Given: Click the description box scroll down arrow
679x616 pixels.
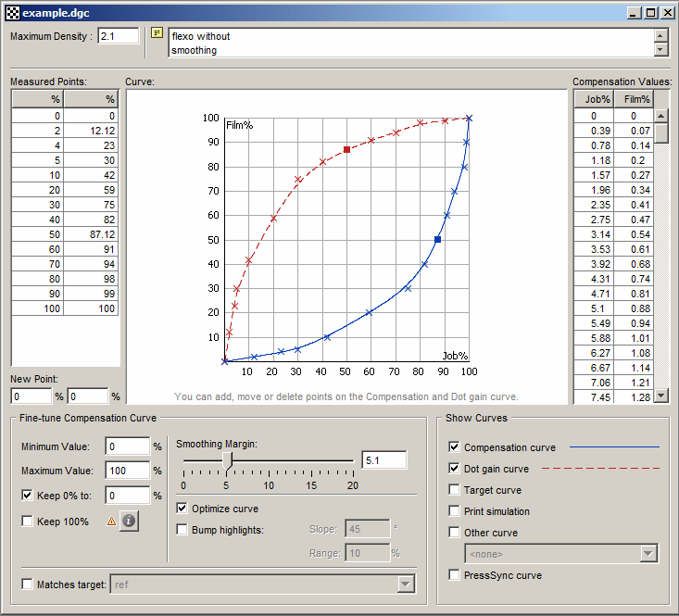Looking at the screenshot, I should click(660, 49).
